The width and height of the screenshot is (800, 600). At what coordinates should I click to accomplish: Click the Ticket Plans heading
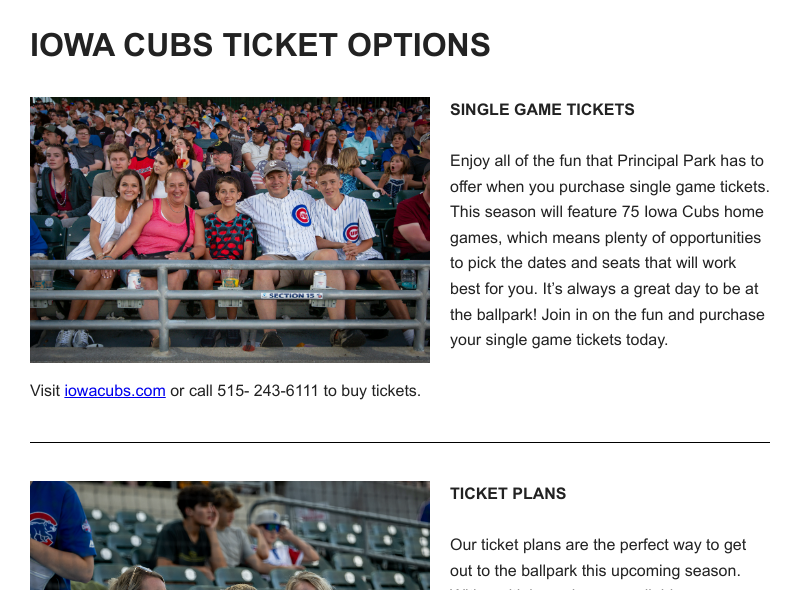[508, 494]
